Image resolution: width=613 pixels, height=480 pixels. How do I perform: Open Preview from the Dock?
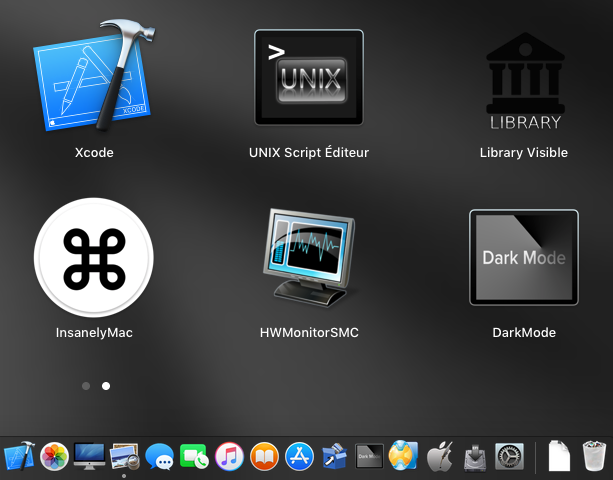(124, 457)
